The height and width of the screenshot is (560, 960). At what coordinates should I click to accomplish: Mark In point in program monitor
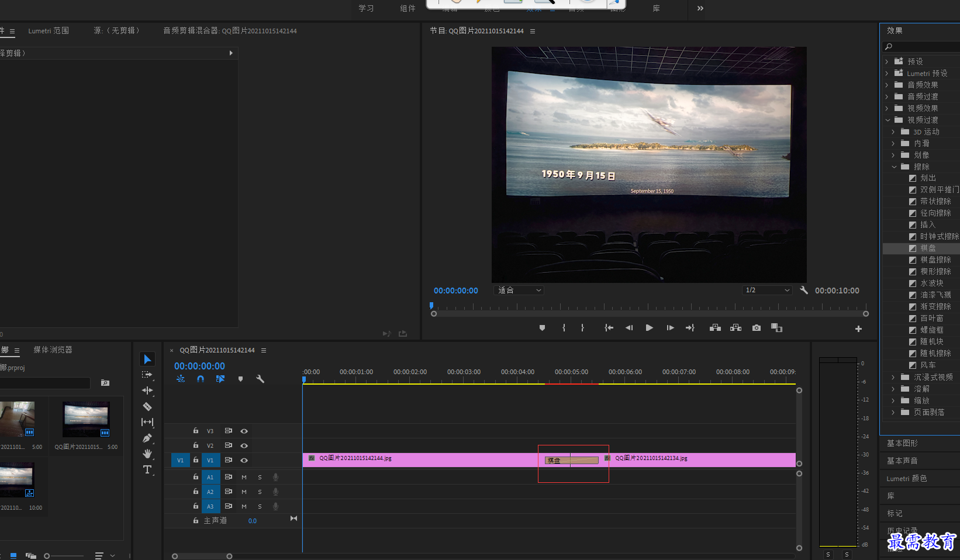pos(564,328)
